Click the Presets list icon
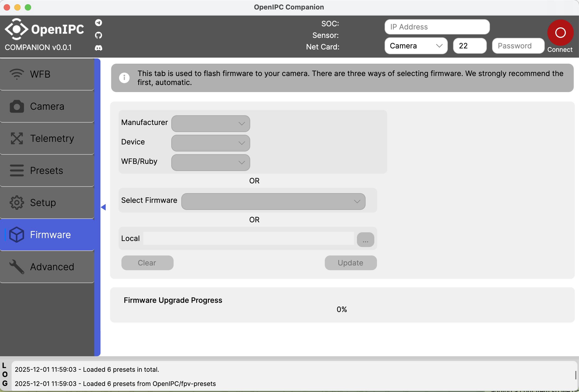 (17, 170)
